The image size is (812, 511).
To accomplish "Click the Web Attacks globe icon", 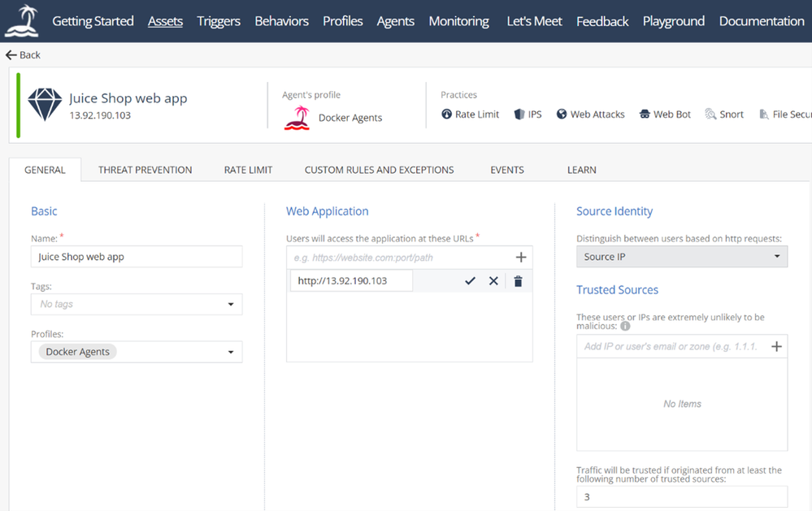I will (x=562, y=115).
